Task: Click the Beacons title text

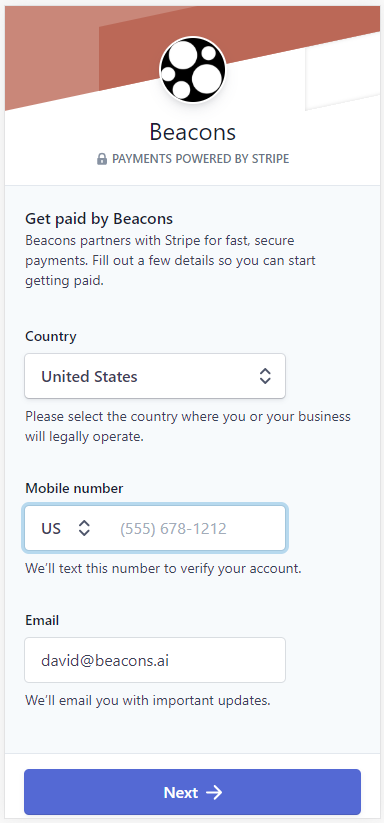Action: pos(193,132)
